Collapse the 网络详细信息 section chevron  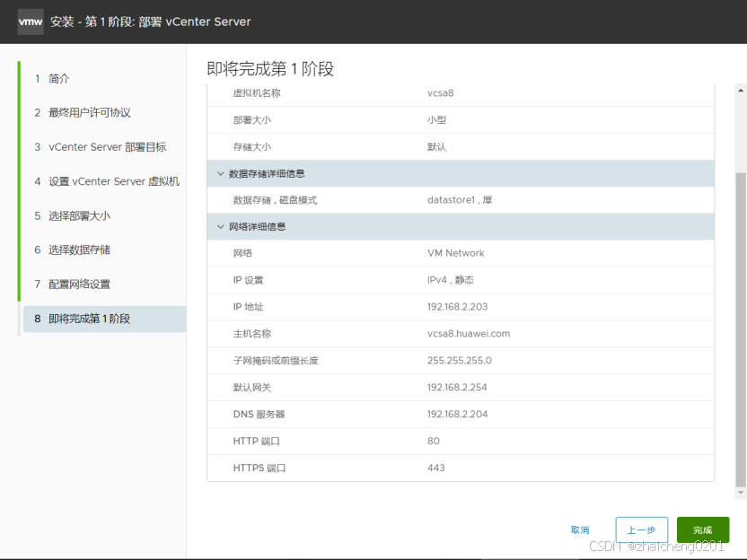(x=221, y=227)
